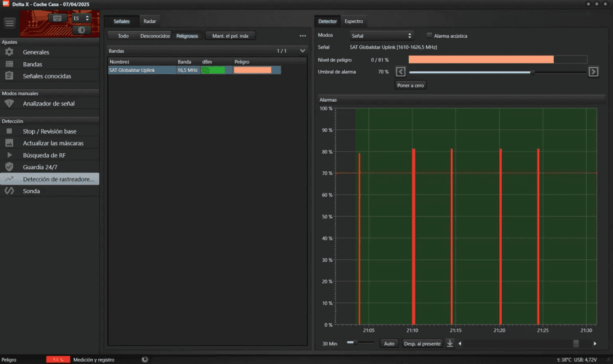The height and width of the screenshot is (364, 613).
Task: Open the hamburger menu in the sidebar
Action: [x=9, y=23]
